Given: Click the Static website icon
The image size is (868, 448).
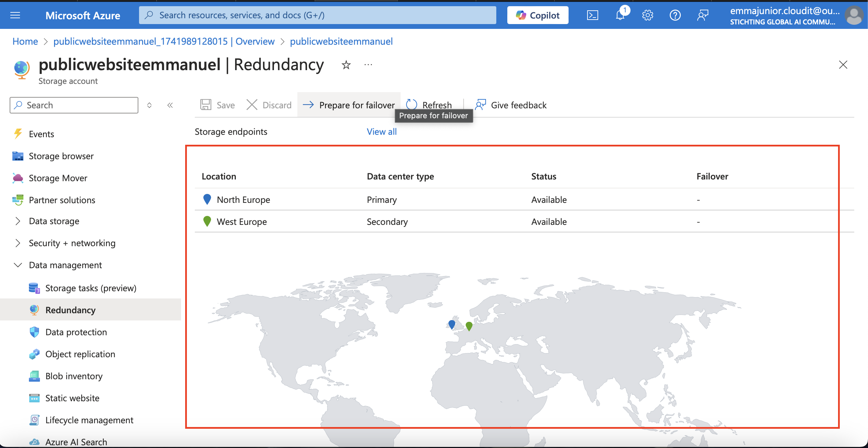Looking at the screenshot, I should point(34,398).
